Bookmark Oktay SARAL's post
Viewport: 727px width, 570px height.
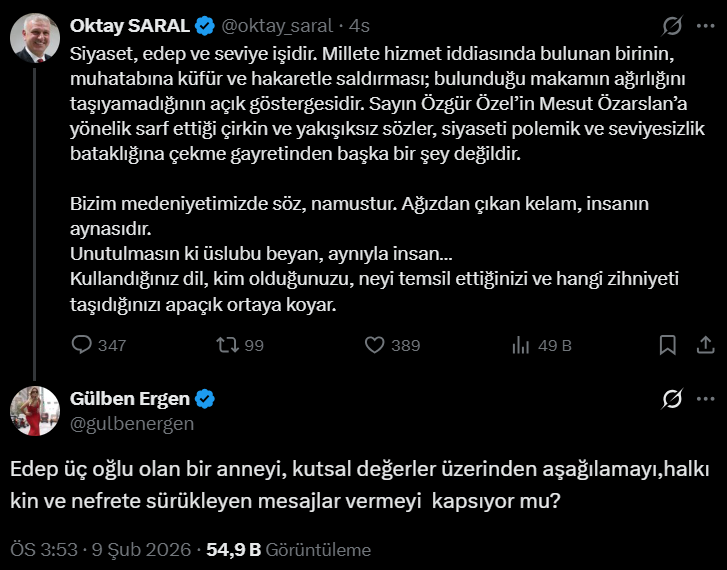pos(668,345)
